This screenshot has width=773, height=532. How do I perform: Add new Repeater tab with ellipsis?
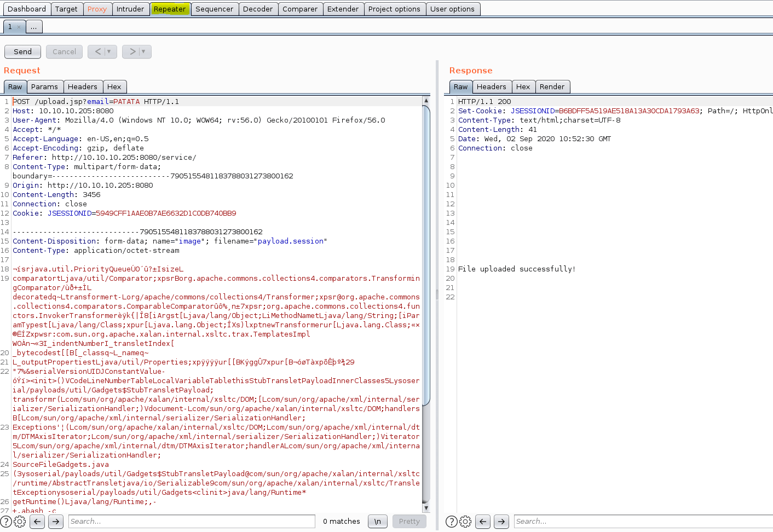33,27
